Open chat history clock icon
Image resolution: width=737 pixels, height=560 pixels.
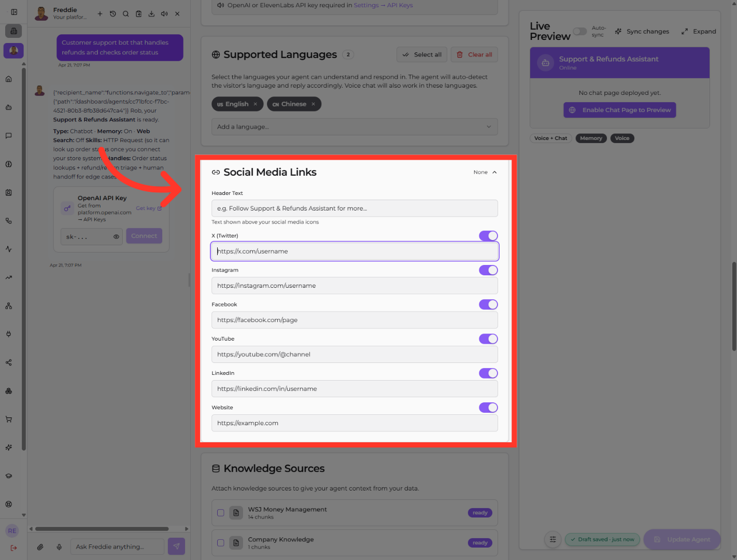click(x=113, y=14)
